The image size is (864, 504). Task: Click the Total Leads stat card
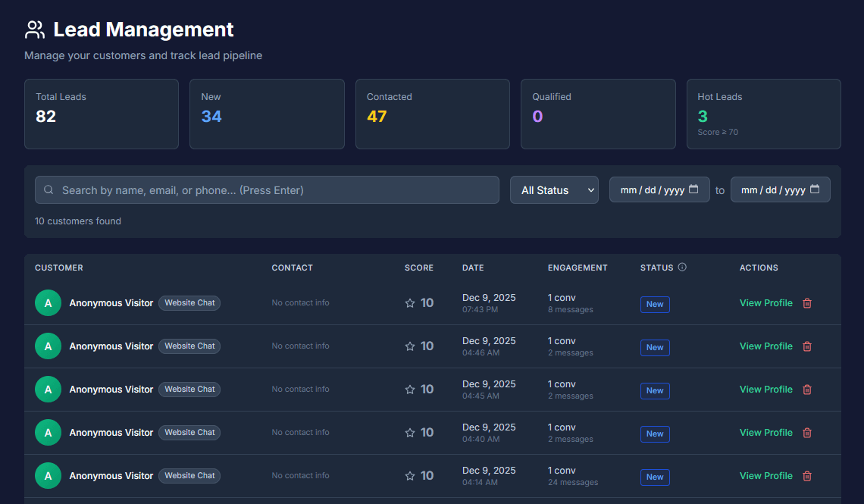pyautogui.click(x=101, y=114)
